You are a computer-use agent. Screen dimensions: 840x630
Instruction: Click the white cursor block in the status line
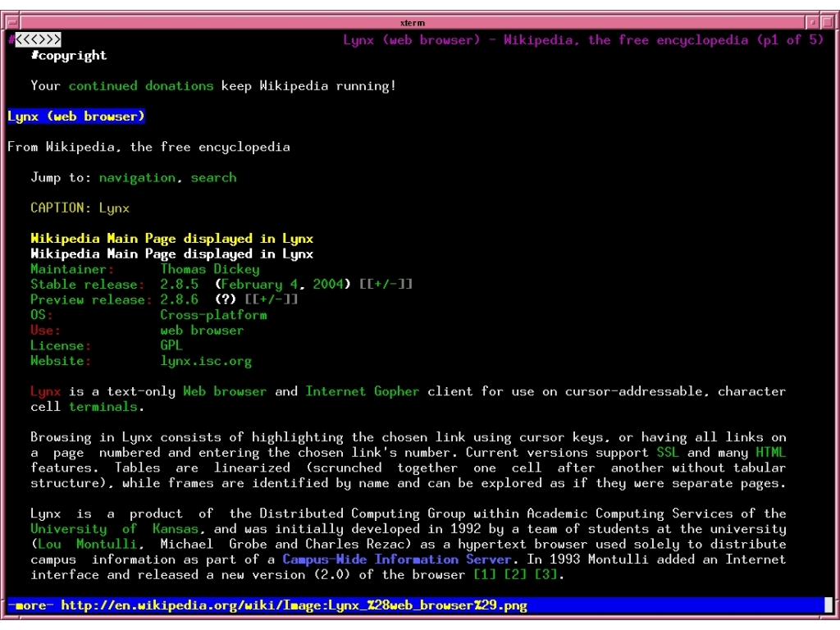point(829,605)
